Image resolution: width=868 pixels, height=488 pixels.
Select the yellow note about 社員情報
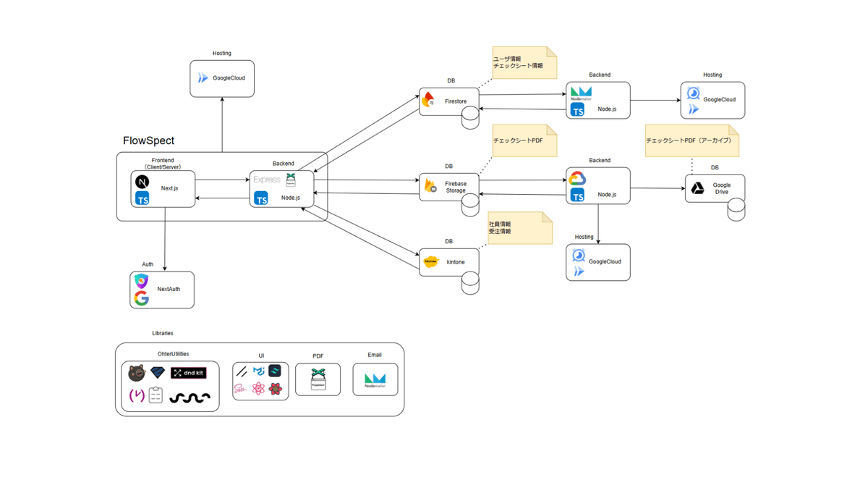click(x=519, y=228)
